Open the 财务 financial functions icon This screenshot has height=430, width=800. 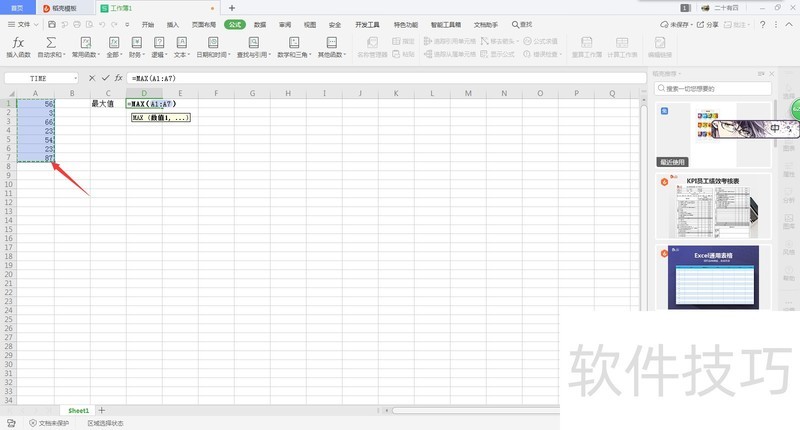[x=137, y=42]
